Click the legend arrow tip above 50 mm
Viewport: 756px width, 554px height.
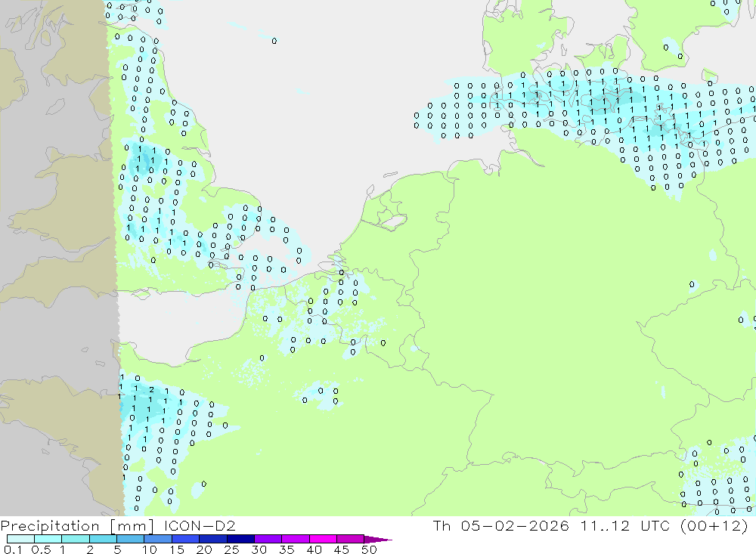[377, 540]
